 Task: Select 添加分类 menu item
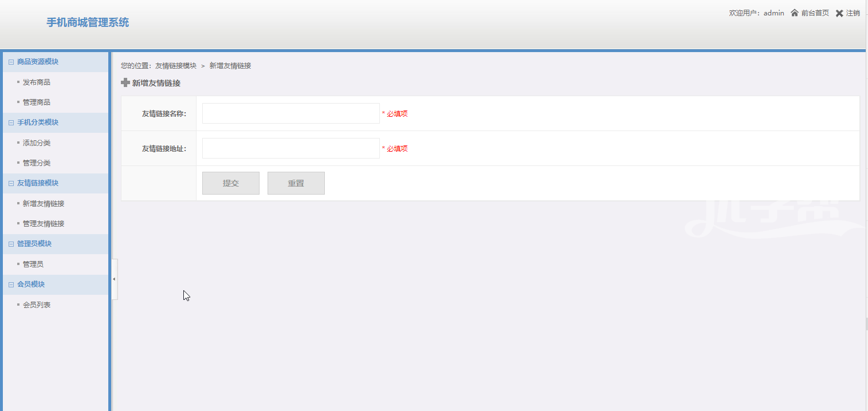pos(37,143)
